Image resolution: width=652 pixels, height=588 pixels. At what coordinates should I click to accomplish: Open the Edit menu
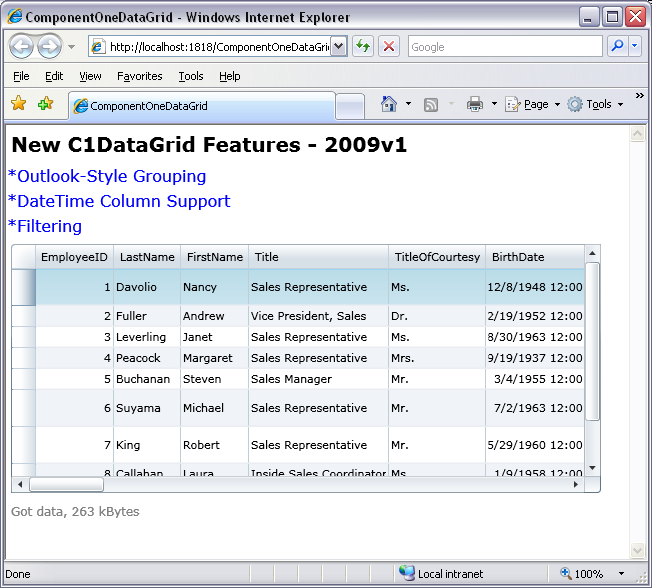click(x=54, y=76)
